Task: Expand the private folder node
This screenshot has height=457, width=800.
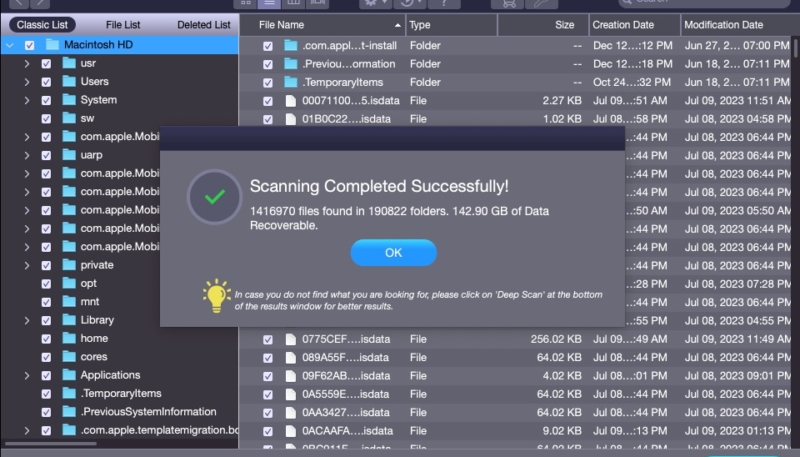Action: click(x=27, y=265)
